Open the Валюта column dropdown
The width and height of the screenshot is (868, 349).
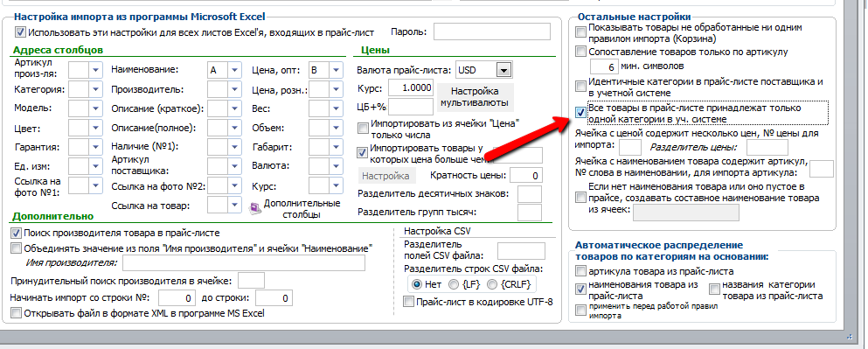click(x=336, y=166)
